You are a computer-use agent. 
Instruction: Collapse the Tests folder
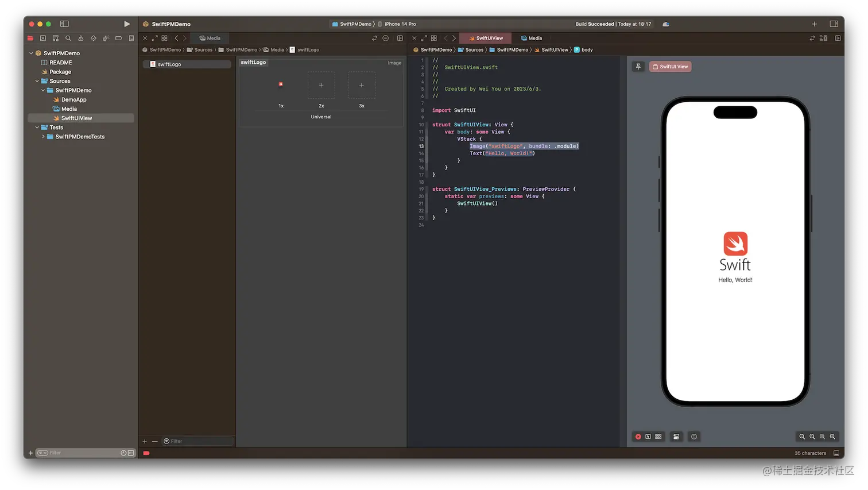coord(37,128)
